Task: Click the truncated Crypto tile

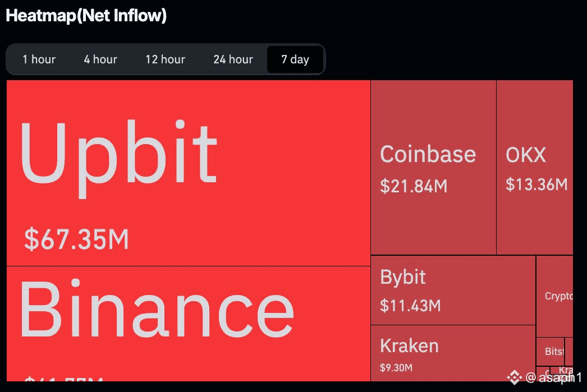Action: (x=555, y=296)
